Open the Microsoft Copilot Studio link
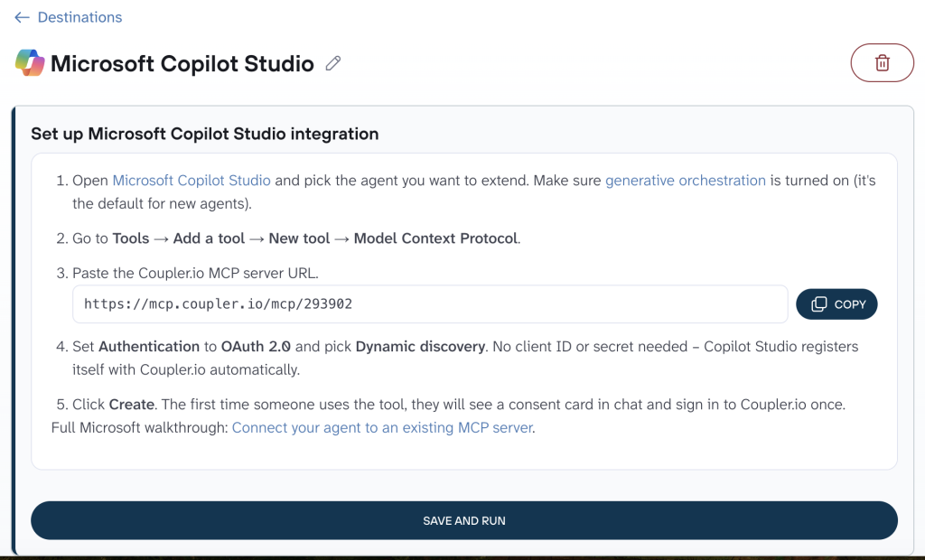 [x=192, y=180]
